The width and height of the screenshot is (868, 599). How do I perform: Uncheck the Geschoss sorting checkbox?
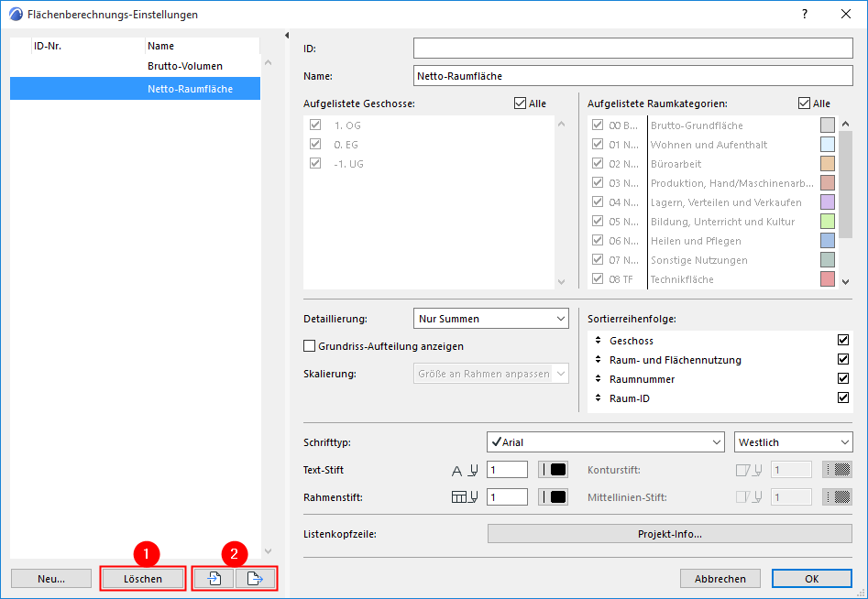tap(843, 340)
